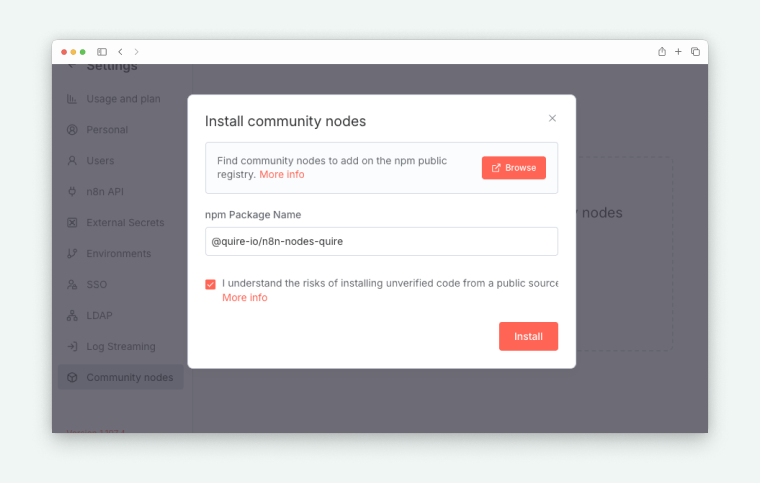This screenshot has width=760, height=483.
Task: Click the Users person icon in sidebar
Action: pos(72,161)
